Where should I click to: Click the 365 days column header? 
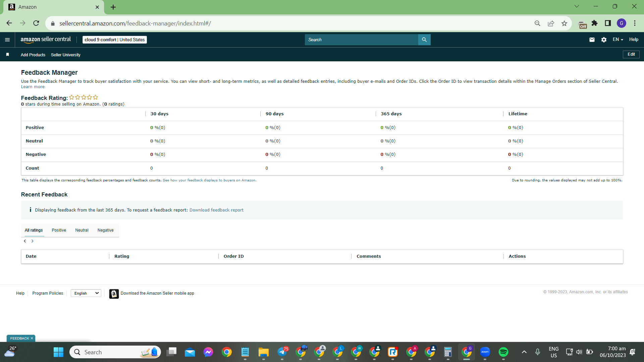[391, 114]
